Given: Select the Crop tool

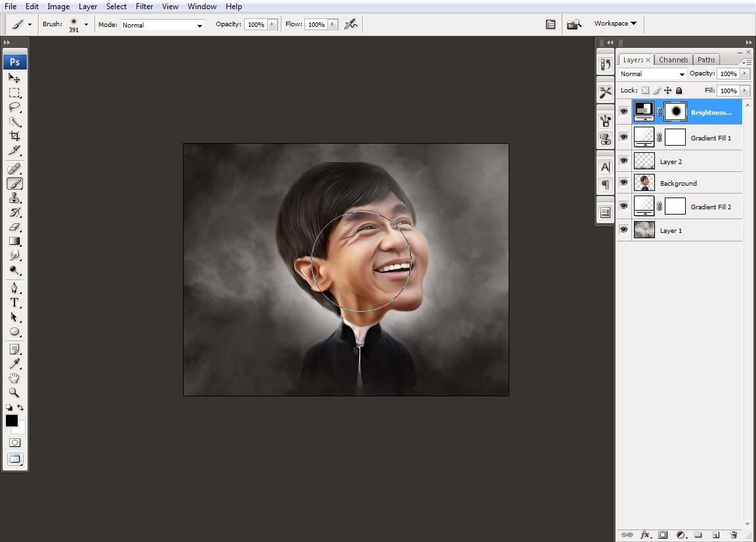Looking at the screenshot, I should click(14, 136).
